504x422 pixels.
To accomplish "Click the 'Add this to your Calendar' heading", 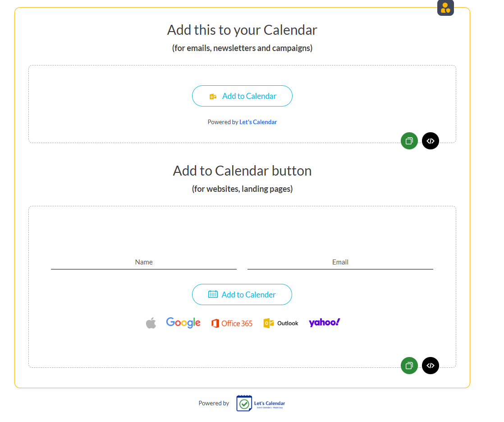I will pyautogui.click(x=242, y=30).
